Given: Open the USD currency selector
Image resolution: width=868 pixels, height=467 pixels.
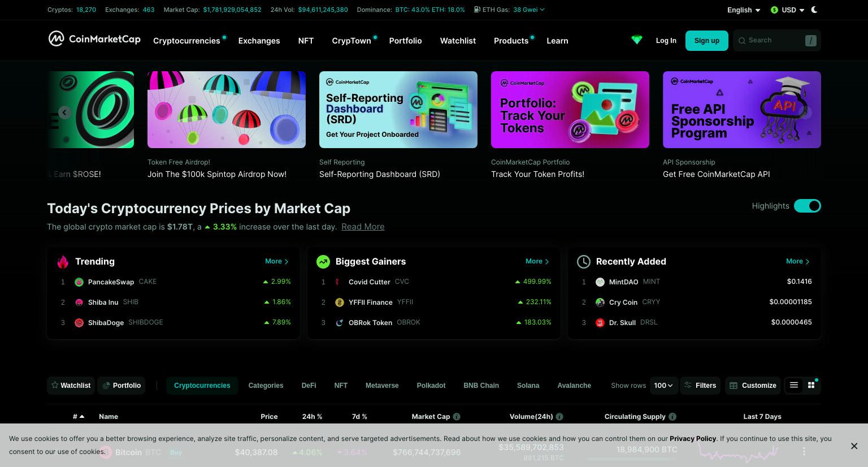Looking at the screenshot, I should coord(787,10).
